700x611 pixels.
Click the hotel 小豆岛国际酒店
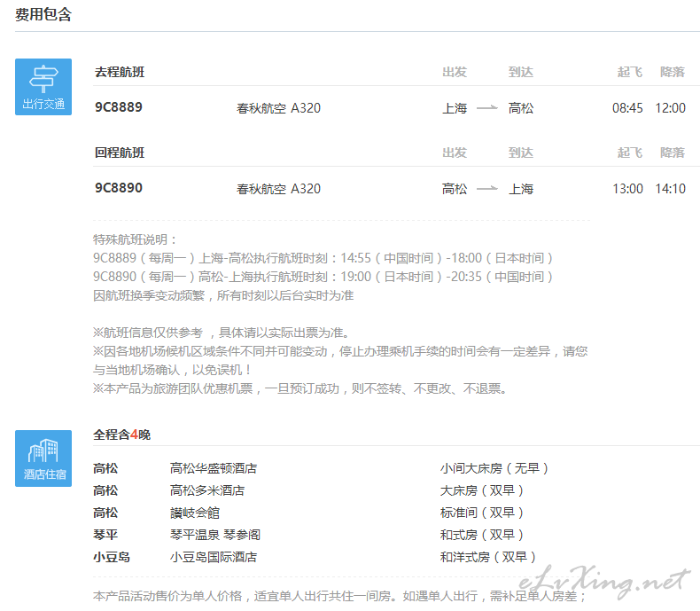[214, 557]
